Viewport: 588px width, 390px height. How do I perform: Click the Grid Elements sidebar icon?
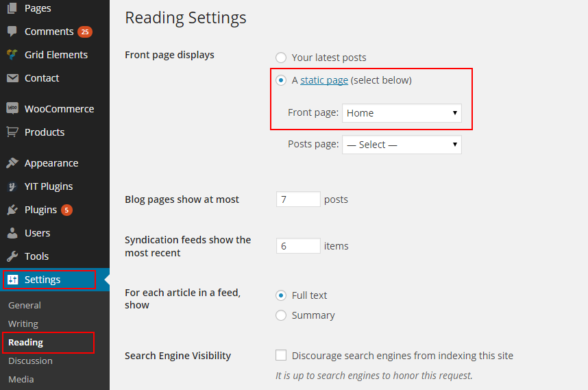pyautogui.click(x=12, y=55)
